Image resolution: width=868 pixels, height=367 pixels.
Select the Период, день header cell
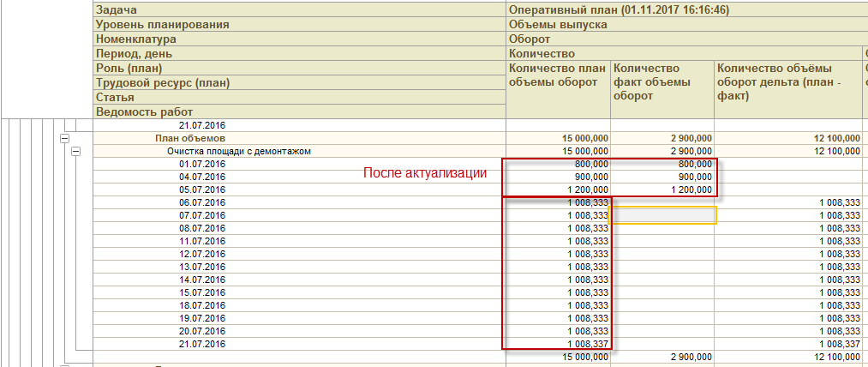point(299,53)
